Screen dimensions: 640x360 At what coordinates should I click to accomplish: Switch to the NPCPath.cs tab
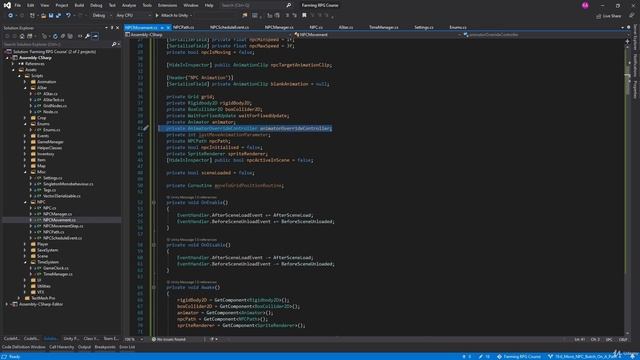point(183,27)
